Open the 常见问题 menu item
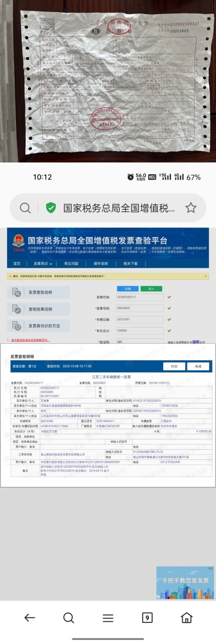Image resolution: width=216 pixels, height=644 pixels. pos(71,264)
